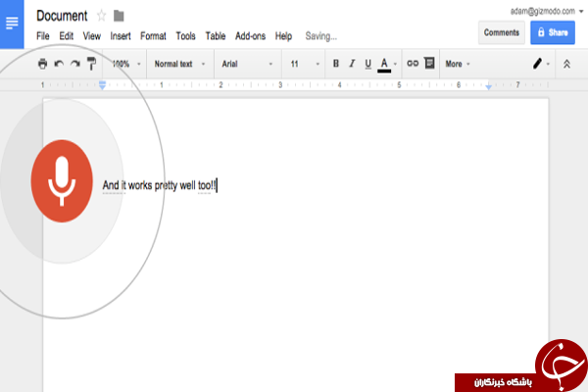The image size is (588, 392).
Task: Open the adam@gizmodo.com account menu
Action: coord(547,11)
